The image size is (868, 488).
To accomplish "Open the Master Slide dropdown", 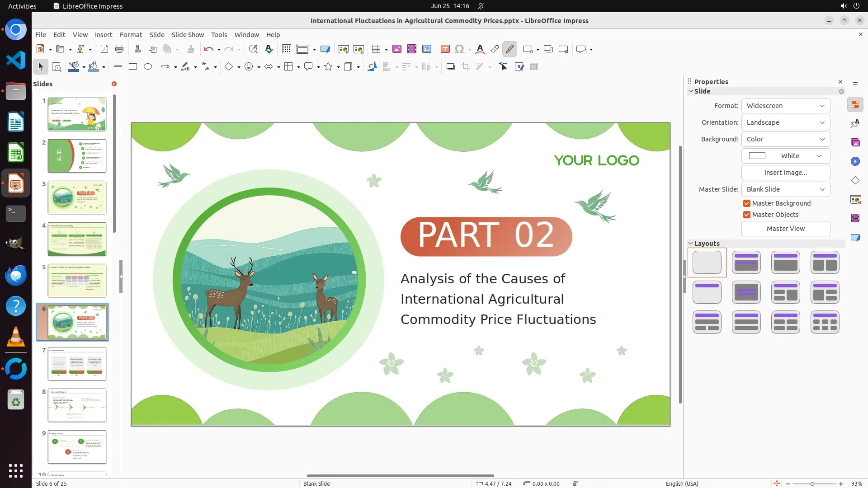I will click(x=785, y=189).
